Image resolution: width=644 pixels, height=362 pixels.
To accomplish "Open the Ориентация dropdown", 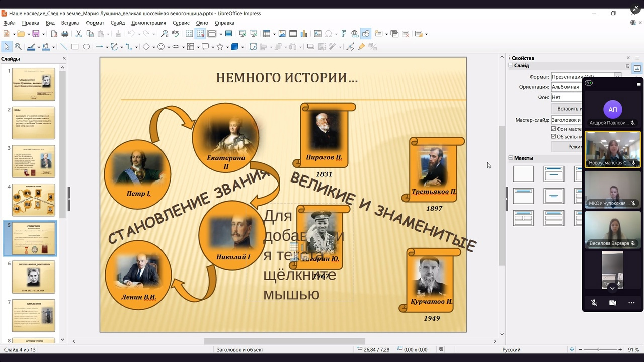I will (x=567, y=87).
